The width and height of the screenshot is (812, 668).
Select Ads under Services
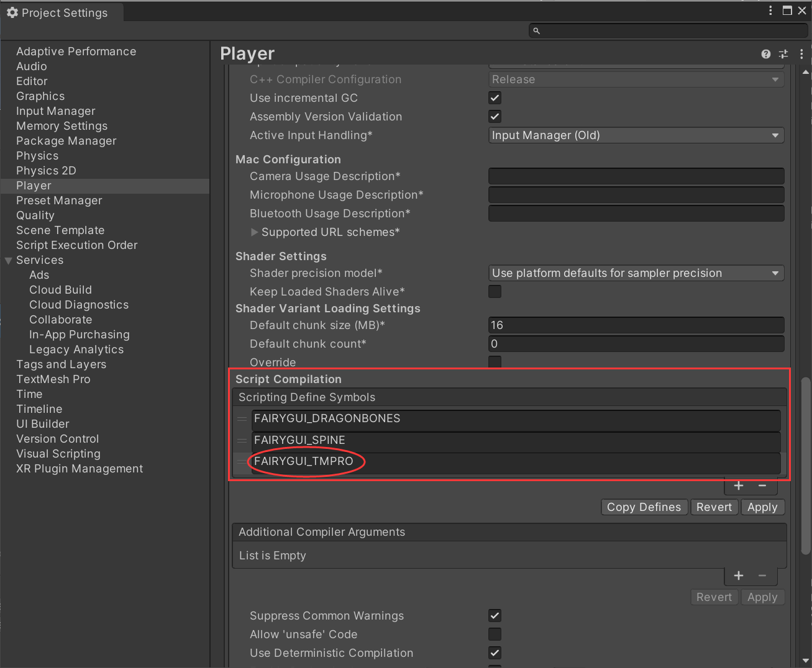39,275
